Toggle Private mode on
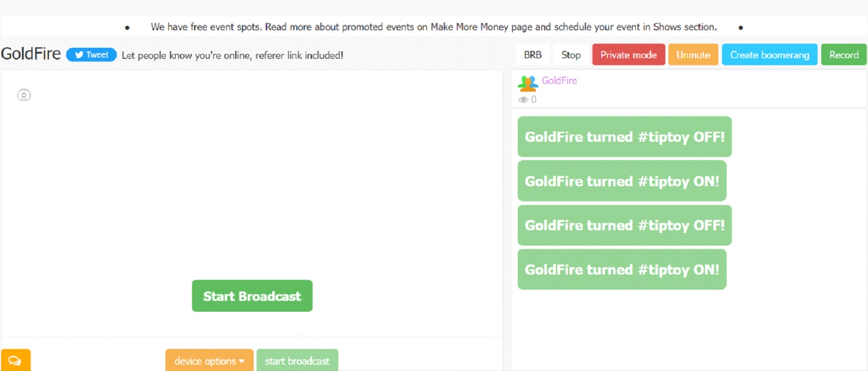This screenshot has width=868, height=371. [x=628, y=55]
